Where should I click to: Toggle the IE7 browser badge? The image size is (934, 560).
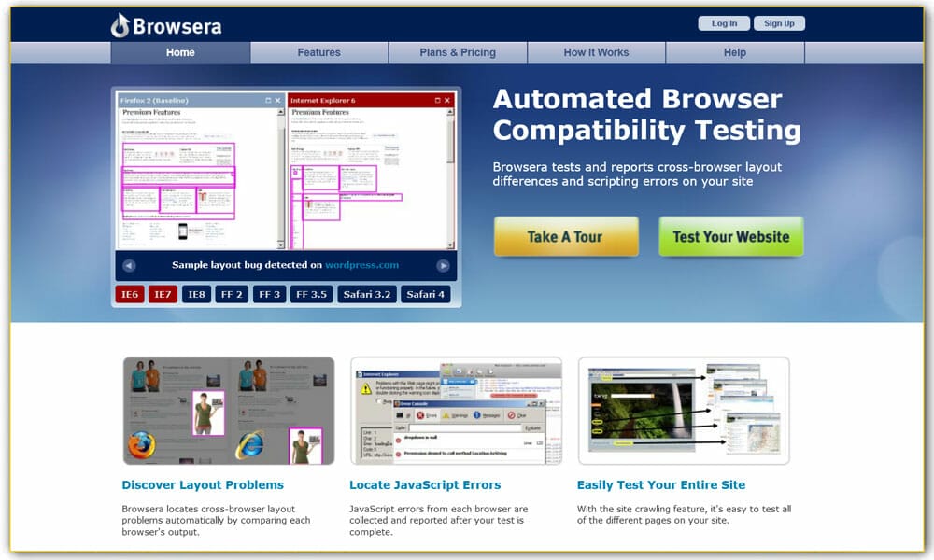(x=163, y=294)
